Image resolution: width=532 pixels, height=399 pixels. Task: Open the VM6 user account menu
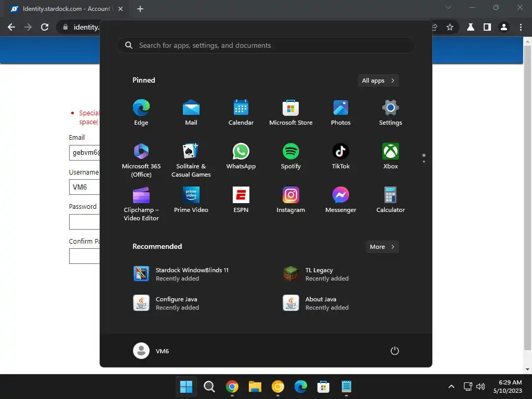pyautogui.click(x=151, y=351)
